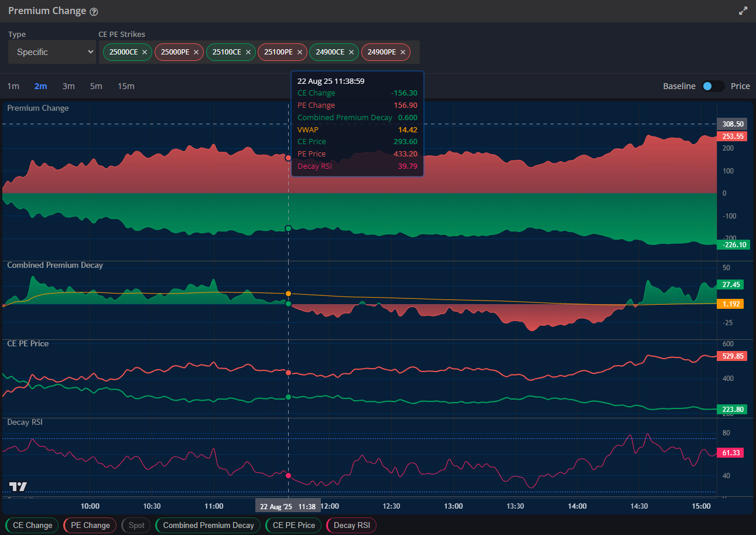
Task: Select the 5m timeframe
Action: 96,86
